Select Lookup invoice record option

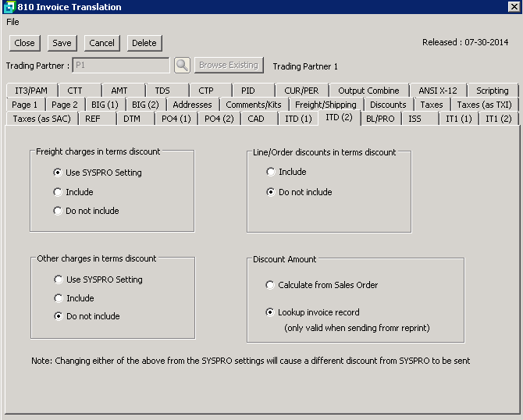(271, 312)
